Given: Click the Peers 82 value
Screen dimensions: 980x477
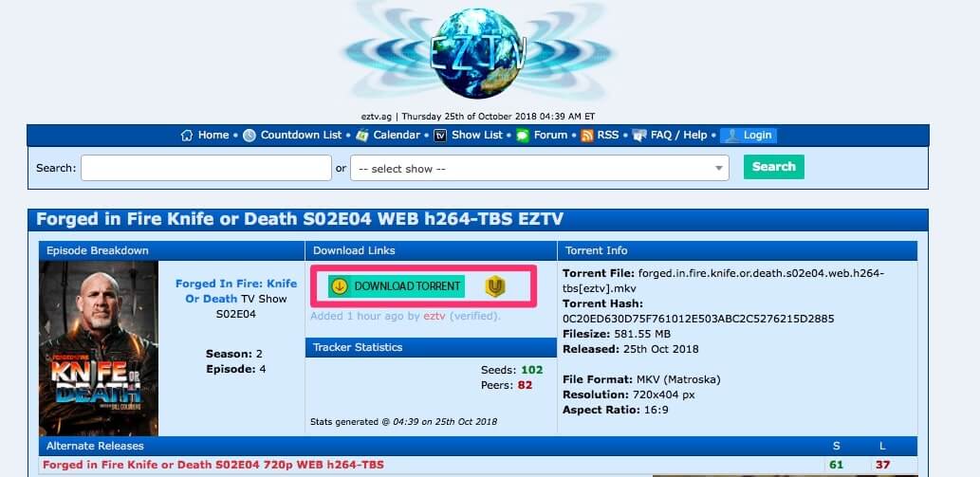Looking at the screenshot, I should [x=525, y=385].
